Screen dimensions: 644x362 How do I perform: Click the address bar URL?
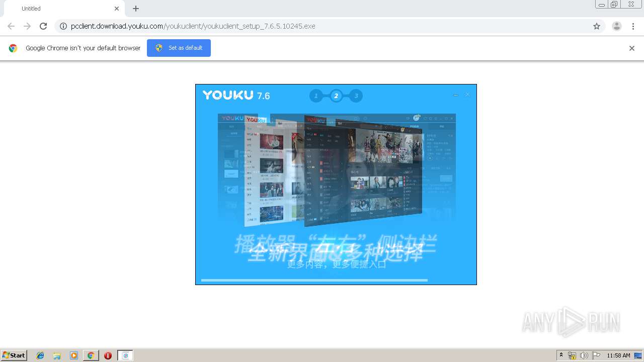tap(193, 26)
